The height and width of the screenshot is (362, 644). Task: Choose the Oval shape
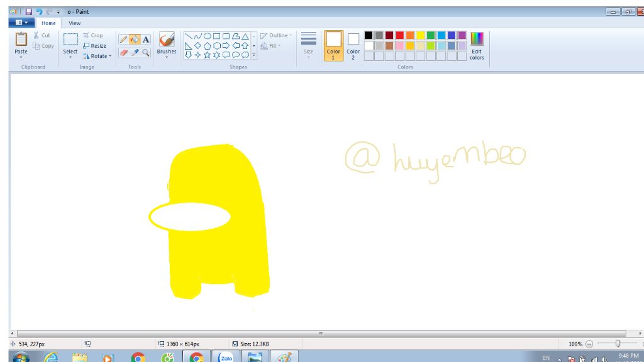tap(208, 36)
